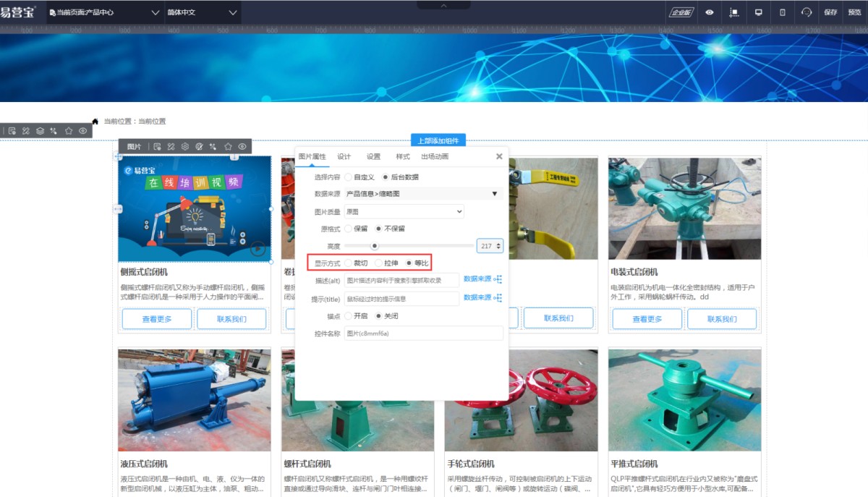Screen dimensions: 868x497
Task: Click 联系我们 under 侧摇式启闭机
Action: point(231,319)
